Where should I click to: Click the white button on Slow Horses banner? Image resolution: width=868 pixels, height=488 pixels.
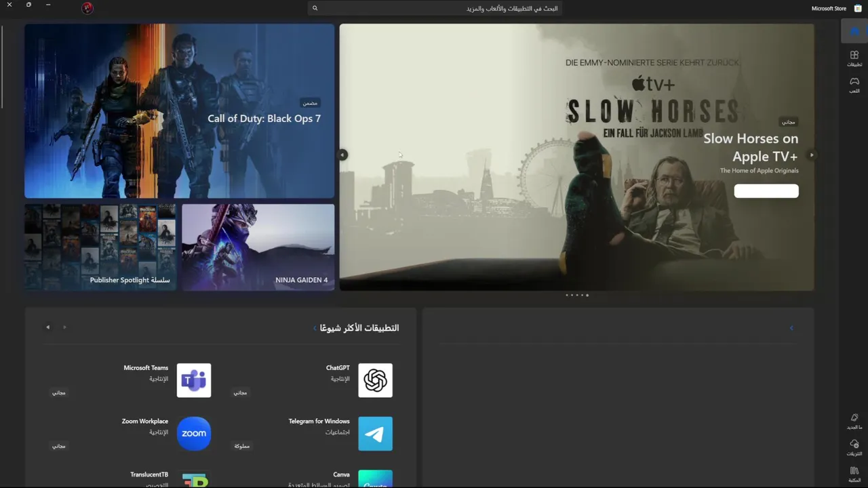(x=766, y=191)
